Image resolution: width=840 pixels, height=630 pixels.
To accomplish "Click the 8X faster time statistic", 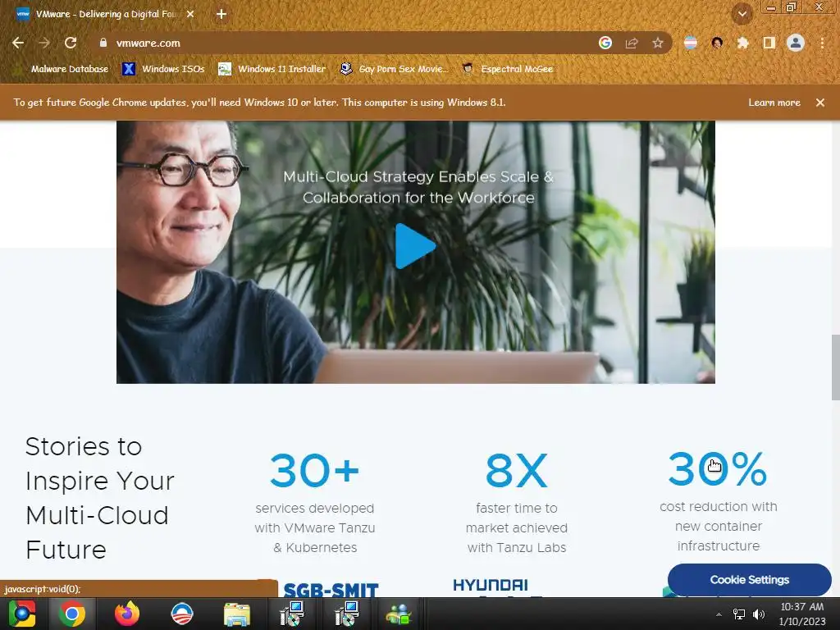I will tap(517, 470).
